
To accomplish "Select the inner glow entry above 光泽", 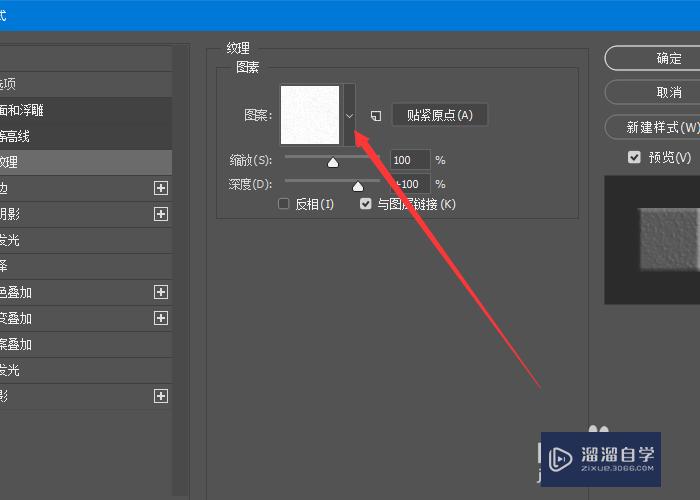I will point(86,240).
